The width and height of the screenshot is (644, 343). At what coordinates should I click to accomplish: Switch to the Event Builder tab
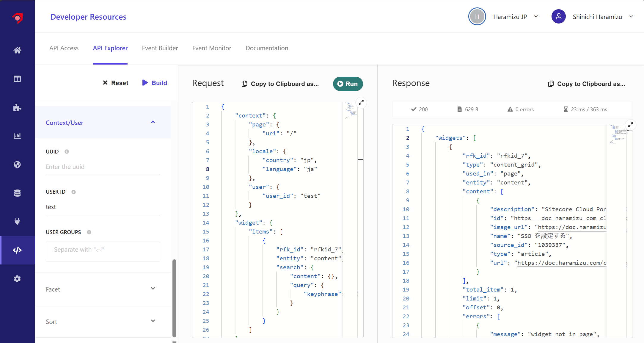[160, 48]
